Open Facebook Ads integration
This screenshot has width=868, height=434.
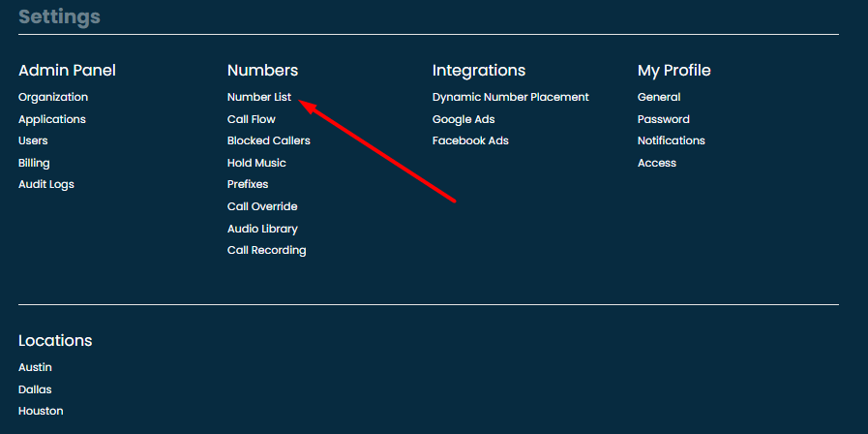click(470, 140)
